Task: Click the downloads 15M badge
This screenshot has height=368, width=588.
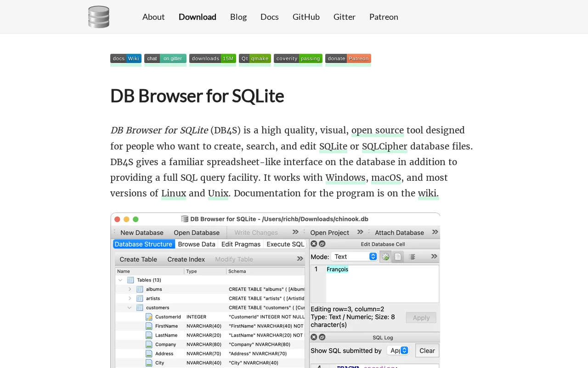Action: (213, 58)
